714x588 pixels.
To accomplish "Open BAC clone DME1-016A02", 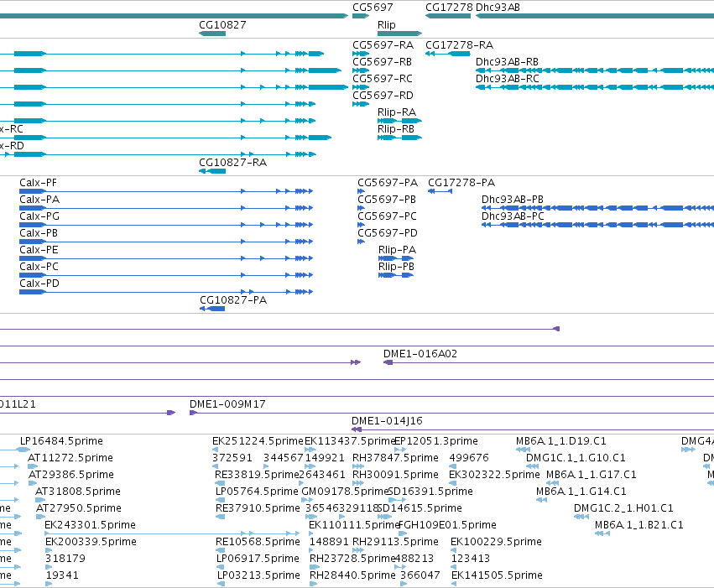I will tap(420, 354).
